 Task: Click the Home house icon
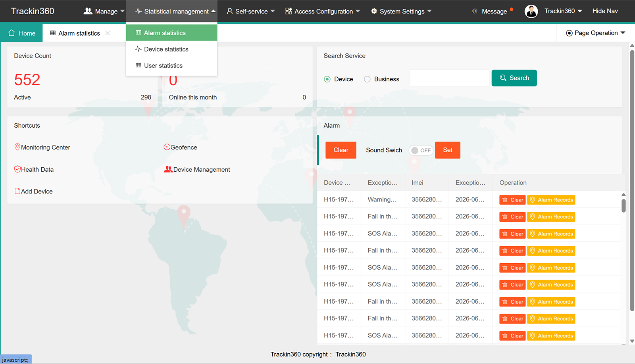(12, 33)
